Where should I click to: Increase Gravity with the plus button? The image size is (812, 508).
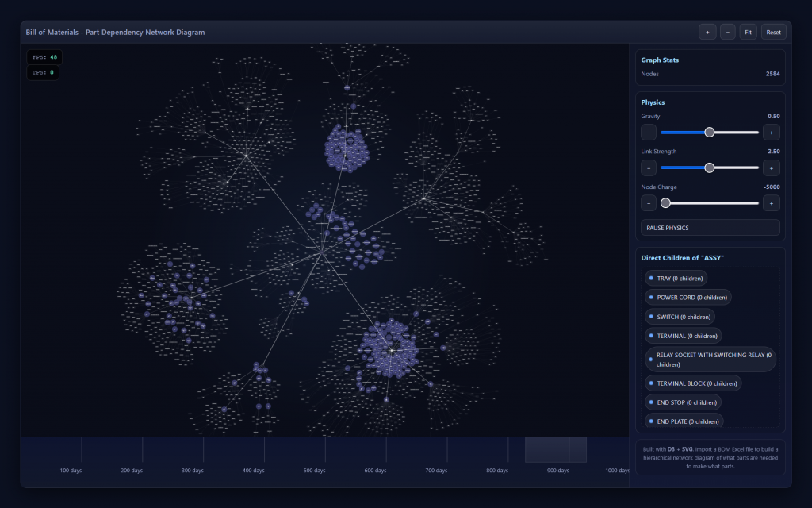(x=771, y=133)
